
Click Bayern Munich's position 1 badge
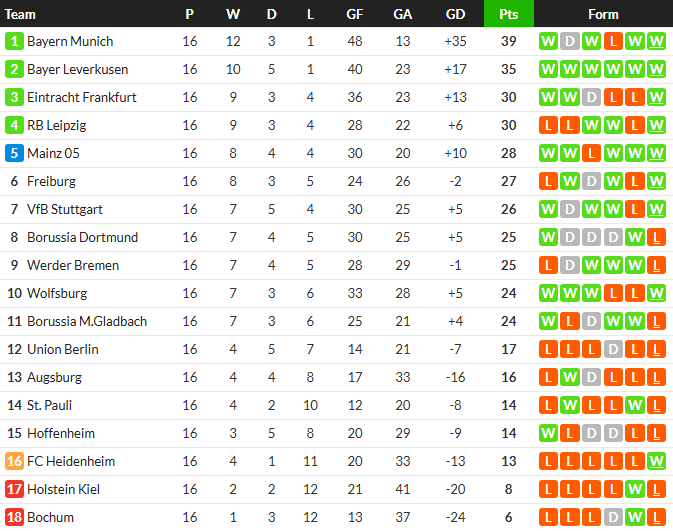pyautogui.click(x=14, y=41)
